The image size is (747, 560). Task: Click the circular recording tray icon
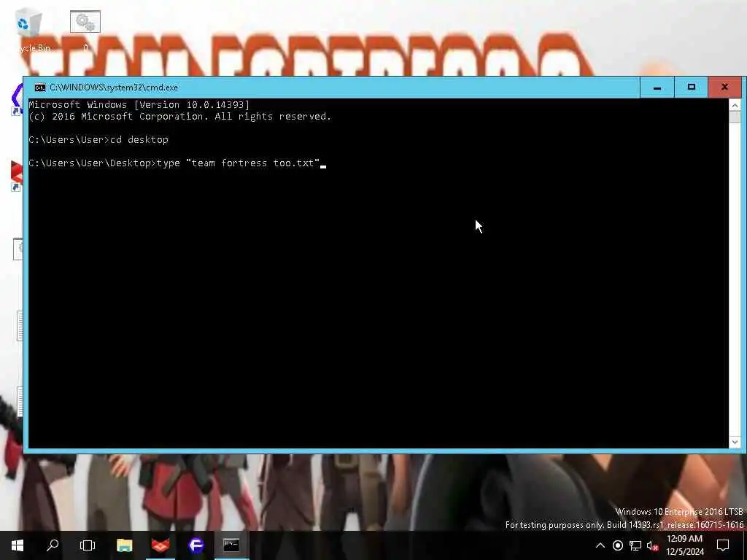[x=618, y=545]
